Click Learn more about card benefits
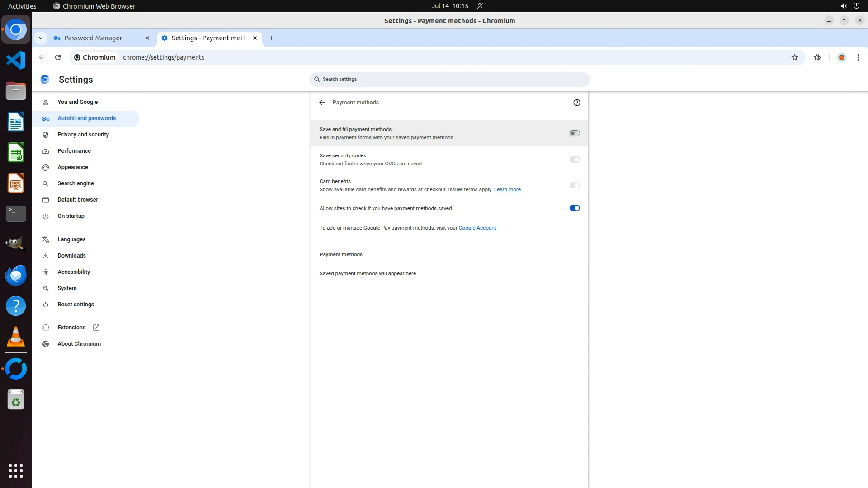This screenshot has height=488, width=868. pos(507,189)
